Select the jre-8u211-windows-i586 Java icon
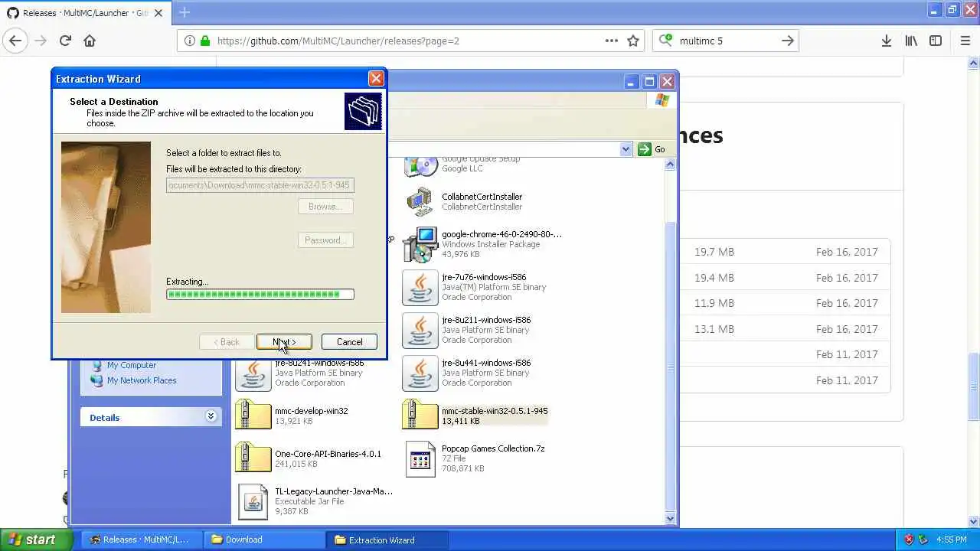980x551 pixels. point(420,330)
